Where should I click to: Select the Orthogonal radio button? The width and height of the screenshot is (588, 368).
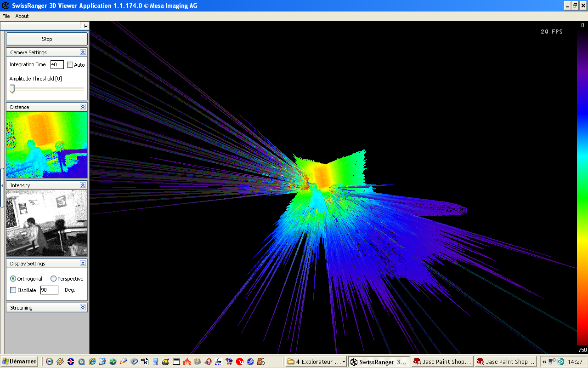coord(13,279)
